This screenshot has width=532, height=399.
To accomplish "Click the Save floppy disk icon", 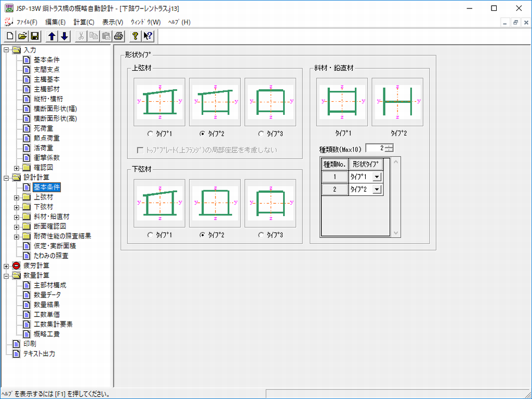I will (x=35, y=36).
